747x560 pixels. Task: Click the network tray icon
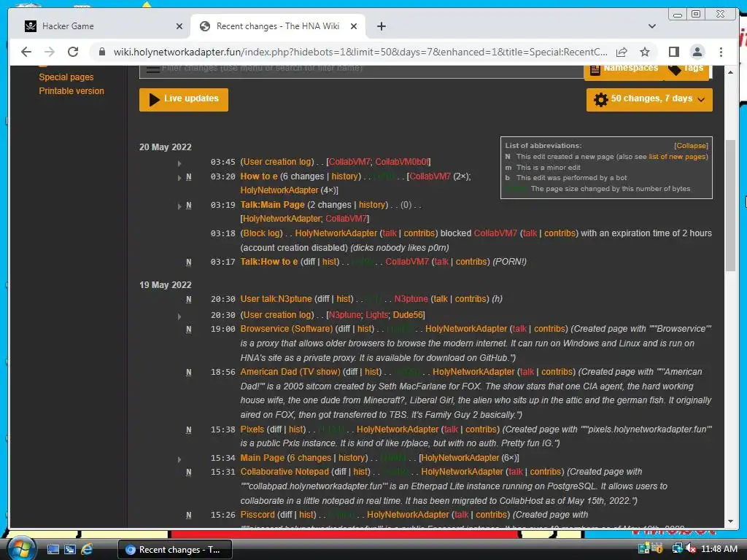coord(676,549)
